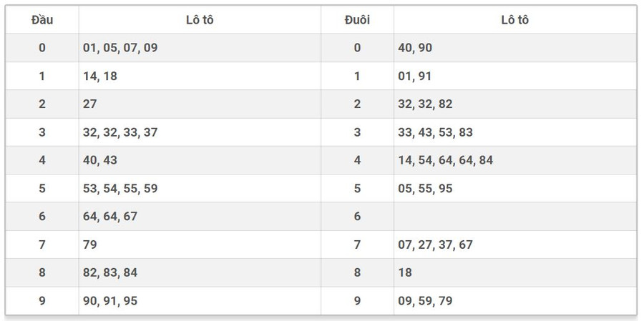
Task: Click the Đầu column header
Action: [x=42, y=20]
